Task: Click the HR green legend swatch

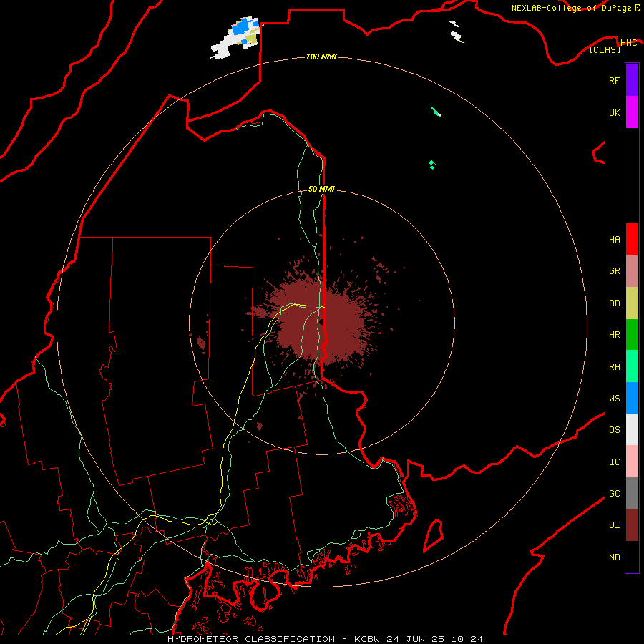Action: click(632, 335)
